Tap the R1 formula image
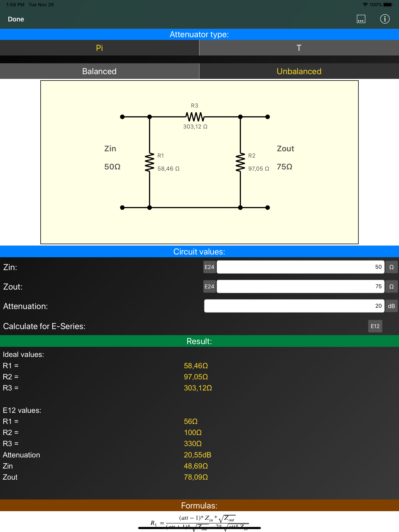 click(x=199, y=523)
